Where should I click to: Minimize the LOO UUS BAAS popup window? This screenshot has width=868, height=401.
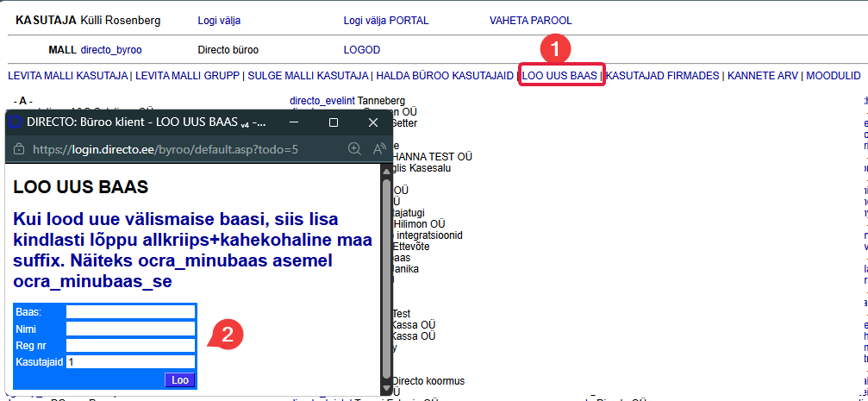tap(293, 122)
